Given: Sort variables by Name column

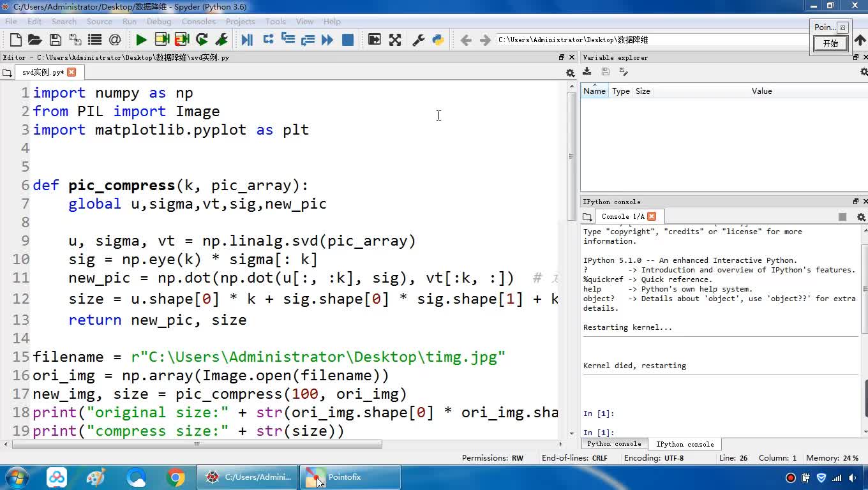Looking at the screenshot, I should click(x=594, y=91).
